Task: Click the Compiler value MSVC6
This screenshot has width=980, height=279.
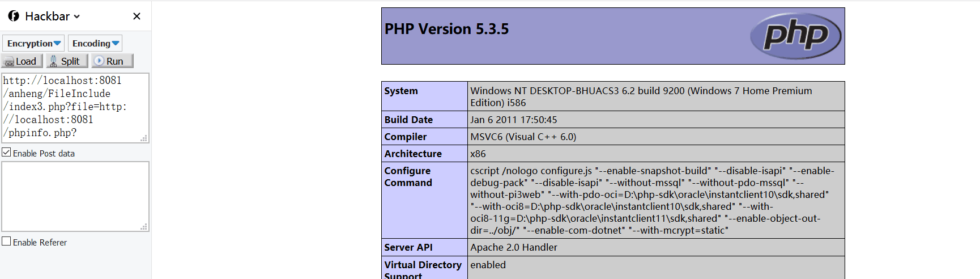Action: [x=523, y=137]
